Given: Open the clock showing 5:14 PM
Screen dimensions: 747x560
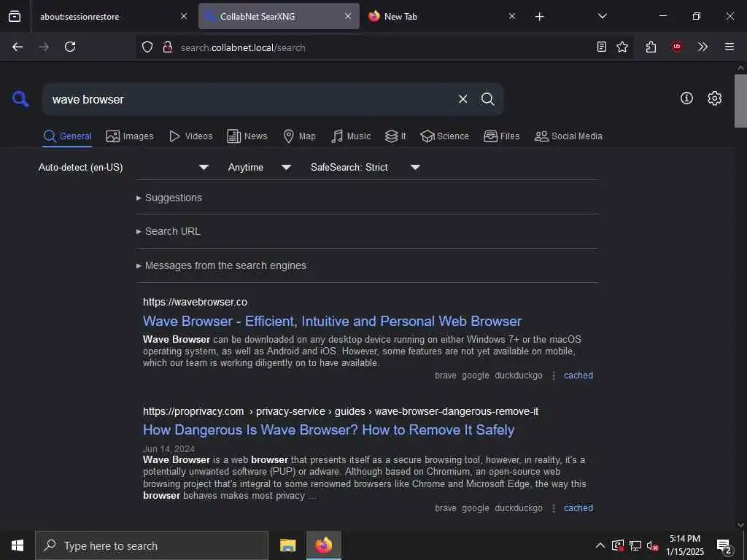Looking at the screenshot, I should pyautogui.click(x=684, y=545).
